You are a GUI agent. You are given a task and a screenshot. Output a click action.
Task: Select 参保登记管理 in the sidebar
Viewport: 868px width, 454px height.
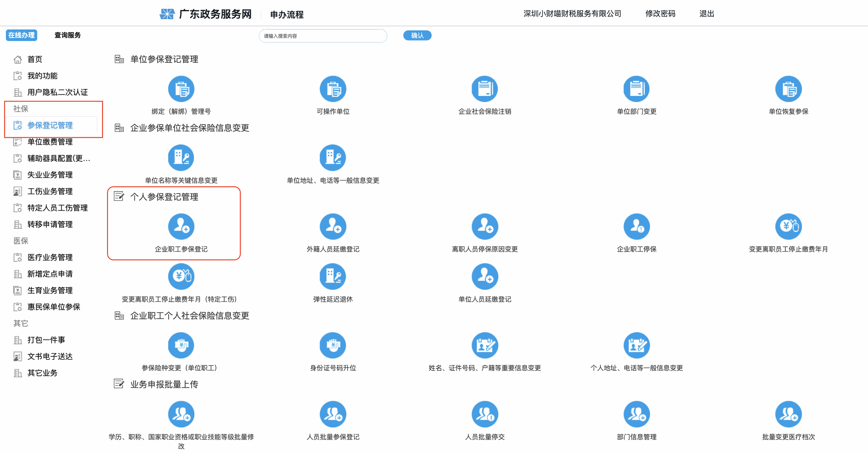coord(50,125)
